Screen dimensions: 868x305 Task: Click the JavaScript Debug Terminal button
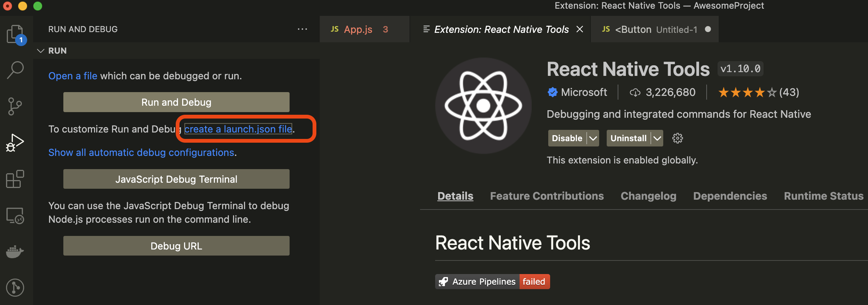pos(176,179)
